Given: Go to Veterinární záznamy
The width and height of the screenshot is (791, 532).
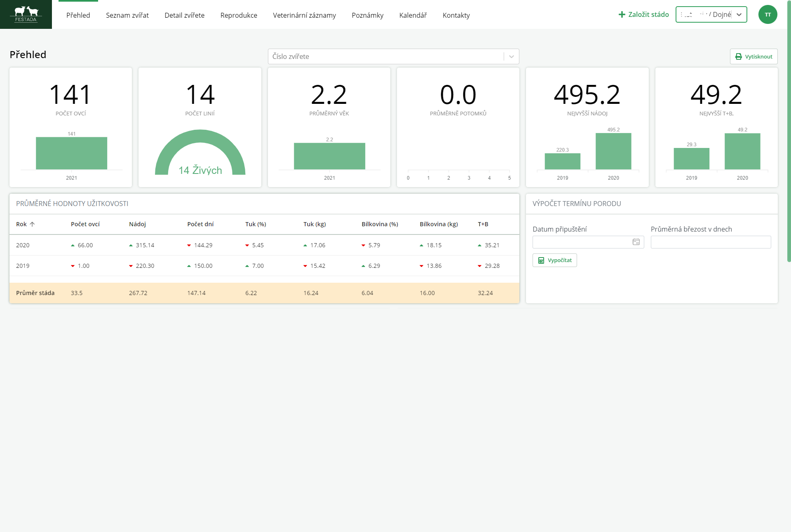Looking at the screenshot, I should point(304,15).
